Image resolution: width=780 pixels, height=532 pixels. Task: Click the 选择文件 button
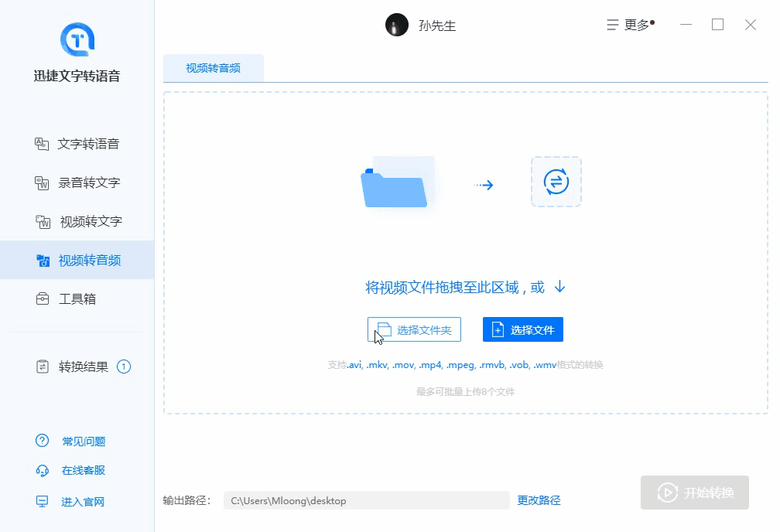point(523,329)
